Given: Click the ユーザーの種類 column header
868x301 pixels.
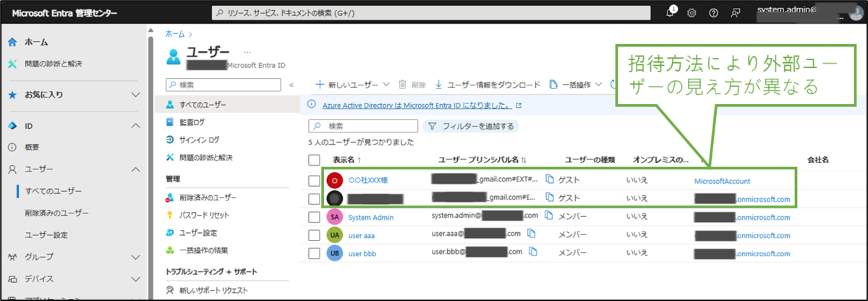Looking at the screenshot, I should (590, 160).
